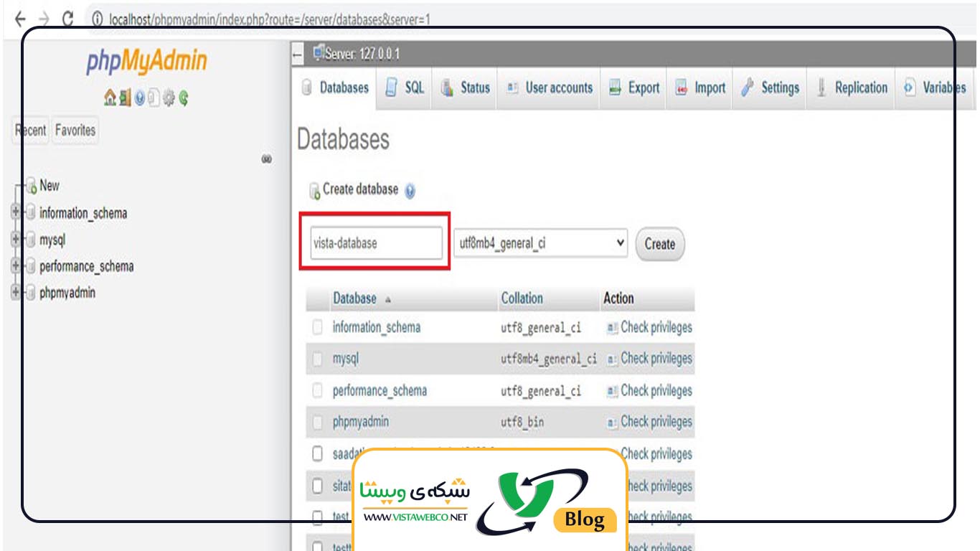The height and width of the screenshot is (551, 980).
Task: Tick the checkbox for information_schema row
Action: click(317, 328)
